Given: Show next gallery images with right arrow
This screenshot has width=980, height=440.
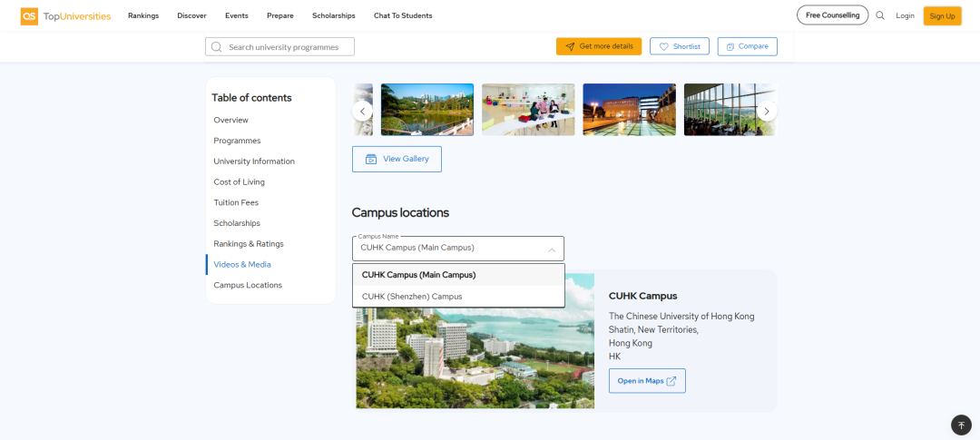Looking at the screenshot, I should [767, 112].
